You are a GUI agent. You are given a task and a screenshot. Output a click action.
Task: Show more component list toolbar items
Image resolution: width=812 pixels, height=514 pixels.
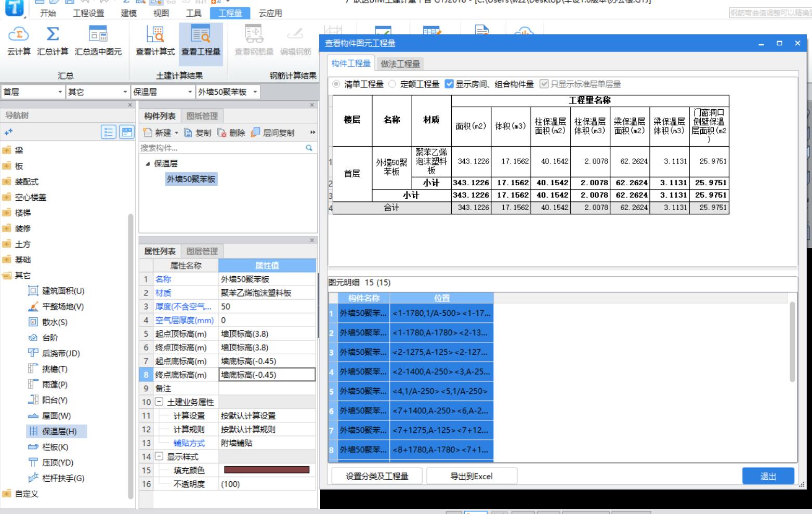[312, 133]
